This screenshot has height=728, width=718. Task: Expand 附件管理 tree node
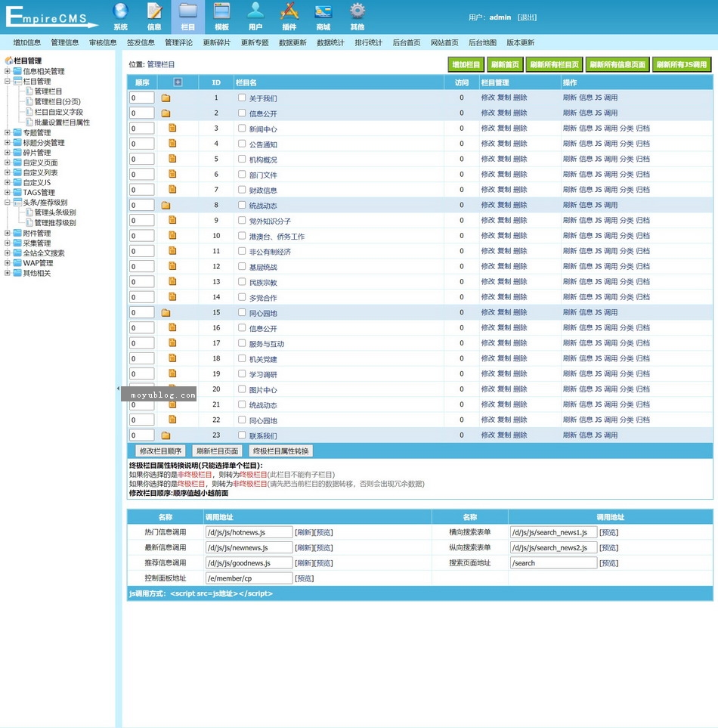(x=8, y=233)
